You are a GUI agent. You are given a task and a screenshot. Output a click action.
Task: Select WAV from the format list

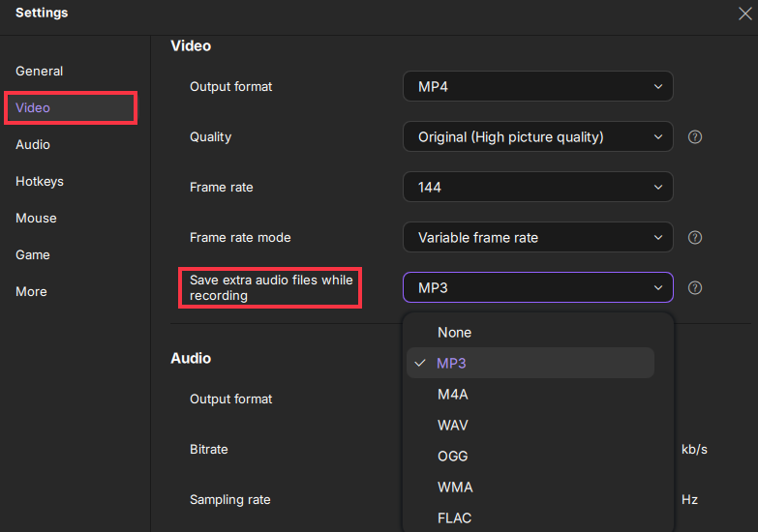(x=531, y=426)
